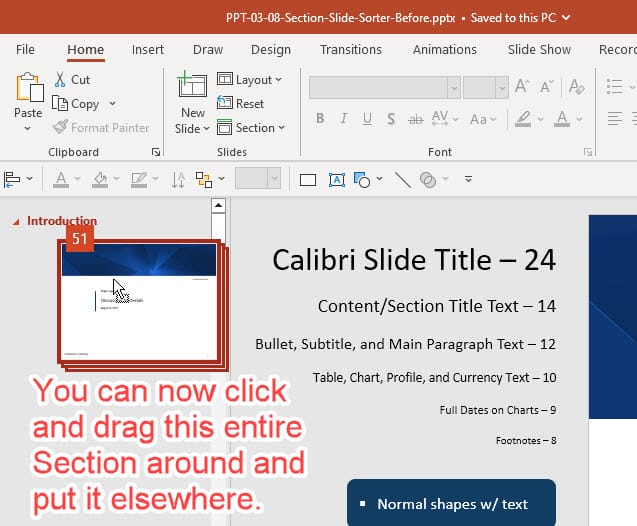Open font size dropdown

pyautogui.click(x=502, y=87)
